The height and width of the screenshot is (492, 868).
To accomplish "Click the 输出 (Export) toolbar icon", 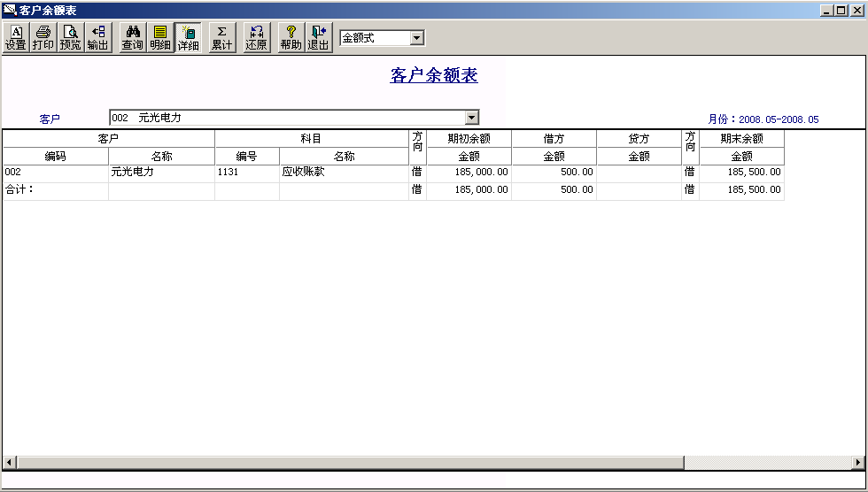I will 98,37.
